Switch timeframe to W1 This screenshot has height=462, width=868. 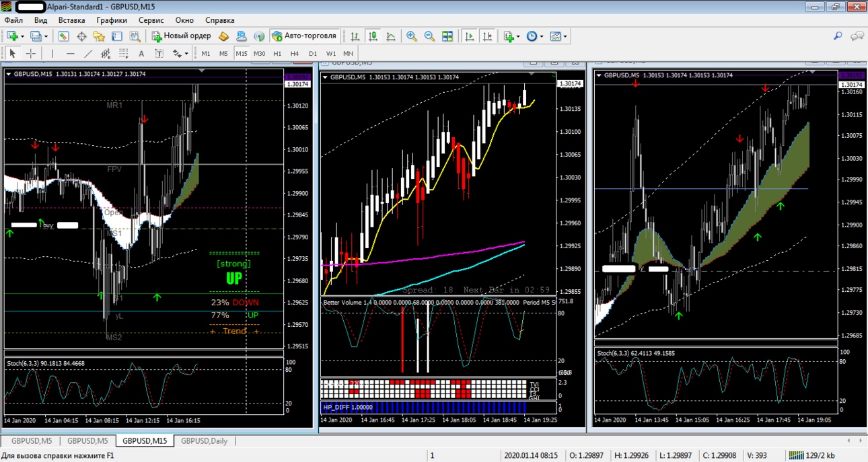(x=330, y=53)
